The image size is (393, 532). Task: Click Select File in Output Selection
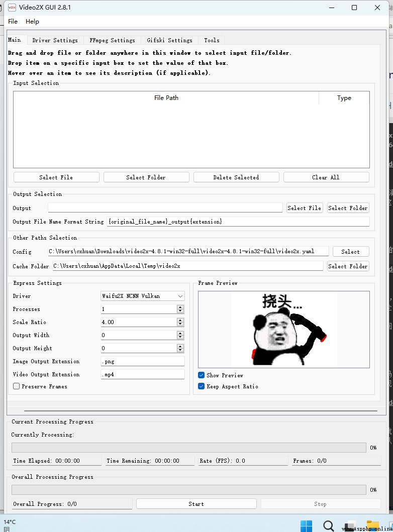[x=305, y=208]
